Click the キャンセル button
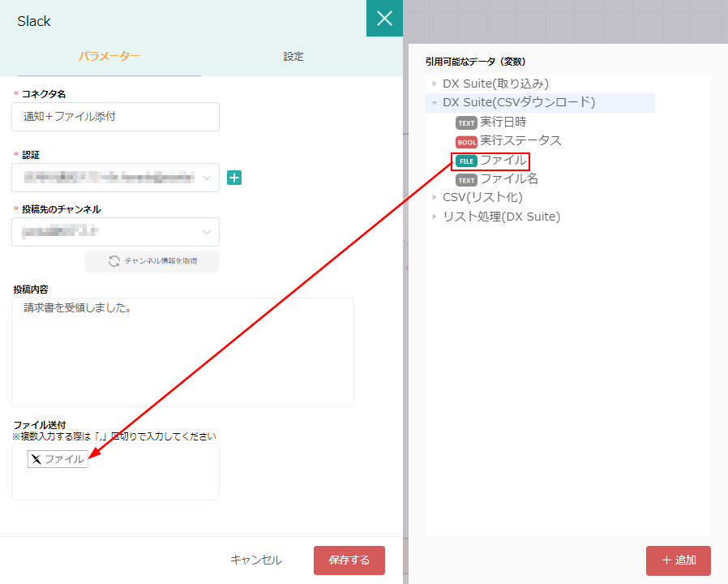Viewport: 728px width, 584px height. (256, 560)
